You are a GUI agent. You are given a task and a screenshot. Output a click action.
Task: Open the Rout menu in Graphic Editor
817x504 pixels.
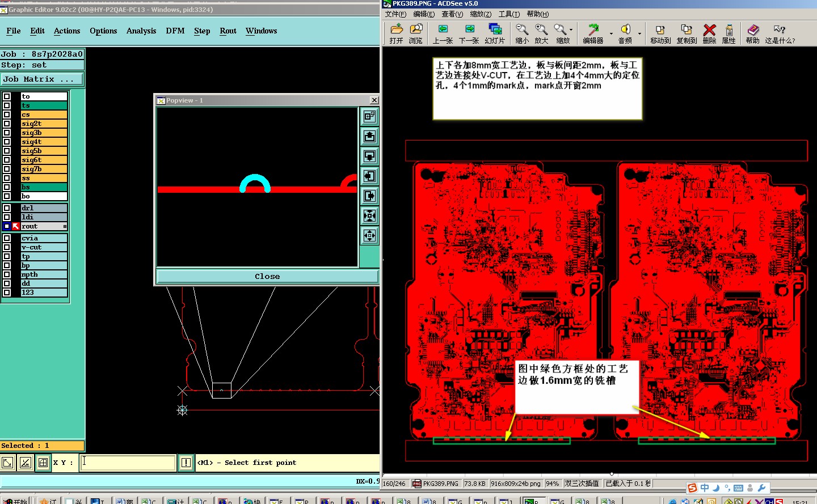(x=228, y=31)
